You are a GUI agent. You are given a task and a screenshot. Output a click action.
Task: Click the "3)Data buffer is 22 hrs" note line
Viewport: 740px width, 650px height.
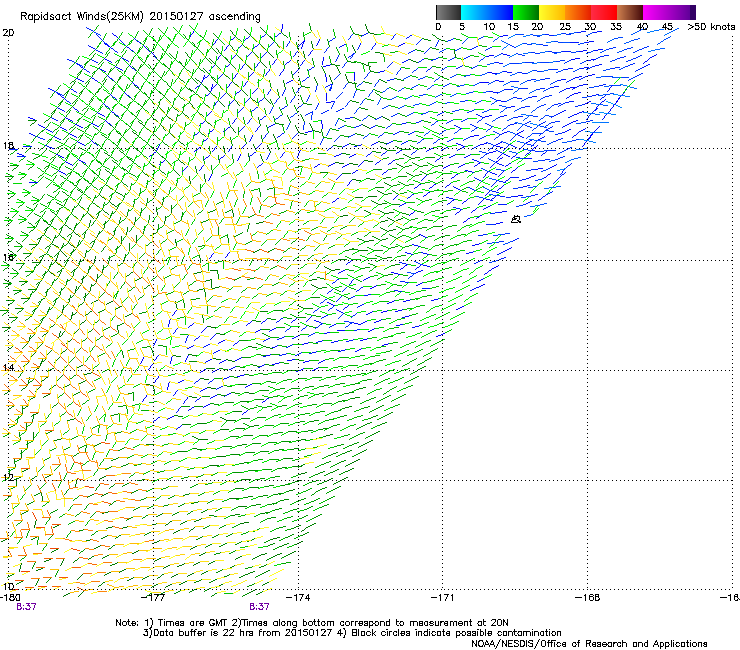[x=352, y=633]
